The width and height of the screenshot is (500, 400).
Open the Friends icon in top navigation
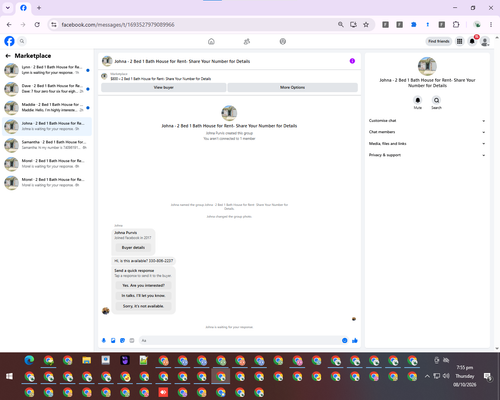coord(247,41)
